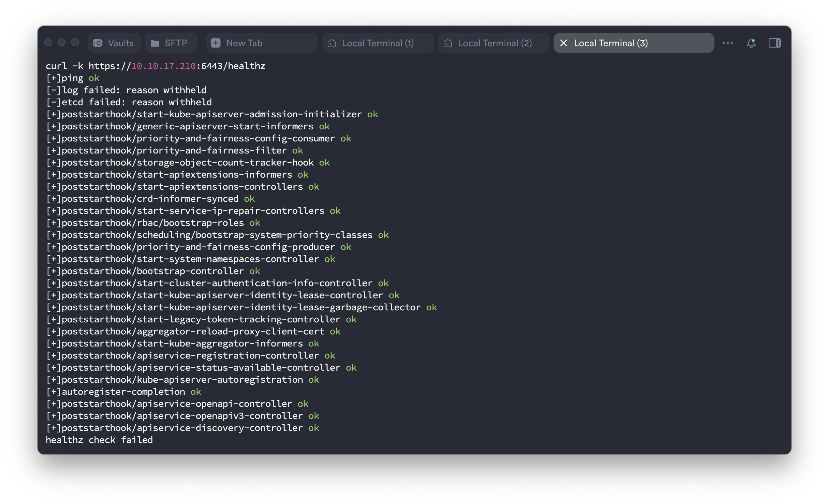Viewport: 829px width, 504px height.
Task: Click the 10.10.17.210 IP address link
Action: pos(164,66)
